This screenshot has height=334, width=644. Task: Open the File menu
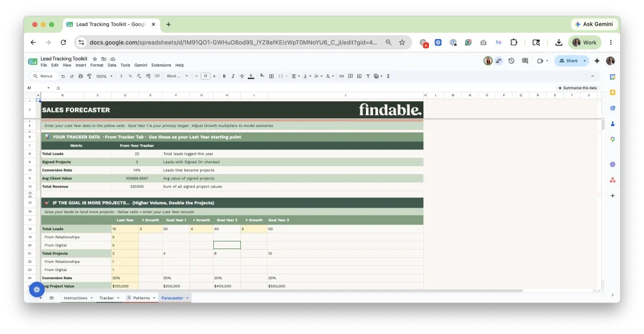pos(43,65)
